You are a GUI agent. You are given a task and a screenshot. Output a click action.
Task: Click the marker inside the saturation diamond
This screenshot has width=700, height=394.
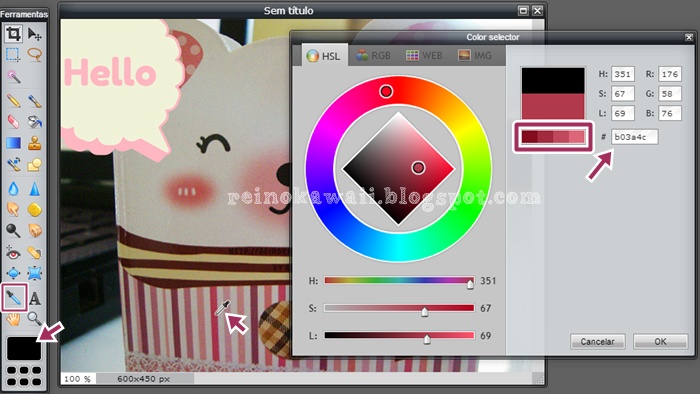tap(418, 167)
